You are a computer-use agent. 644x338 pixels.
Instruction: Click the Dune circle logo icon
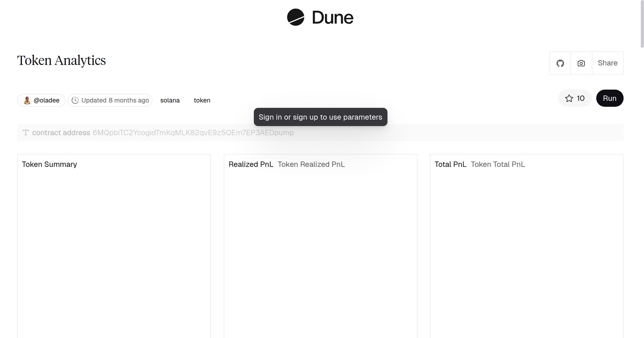coord(295,17)
